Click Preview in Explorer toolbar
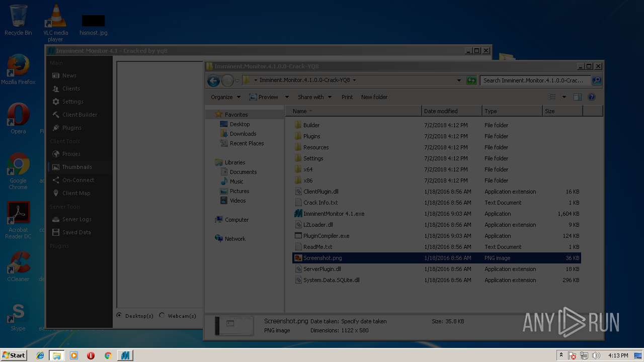Screen dimensions: 644x362 click(x=264, y=97)
